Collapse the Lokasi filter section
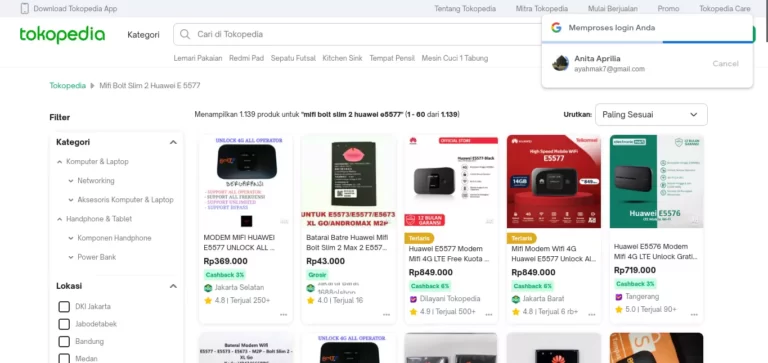Viewport: 768px width, 363px height. (173, 286)
